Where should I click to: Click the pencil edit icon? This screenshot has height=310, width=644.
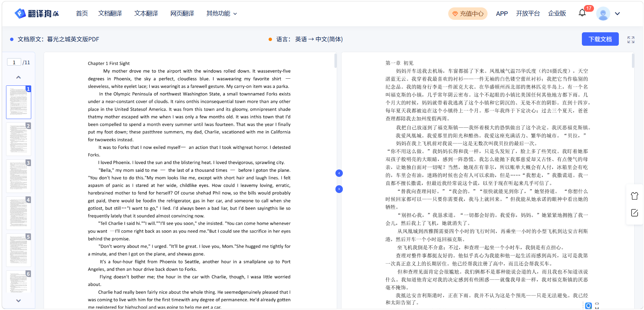coord(634,213)
